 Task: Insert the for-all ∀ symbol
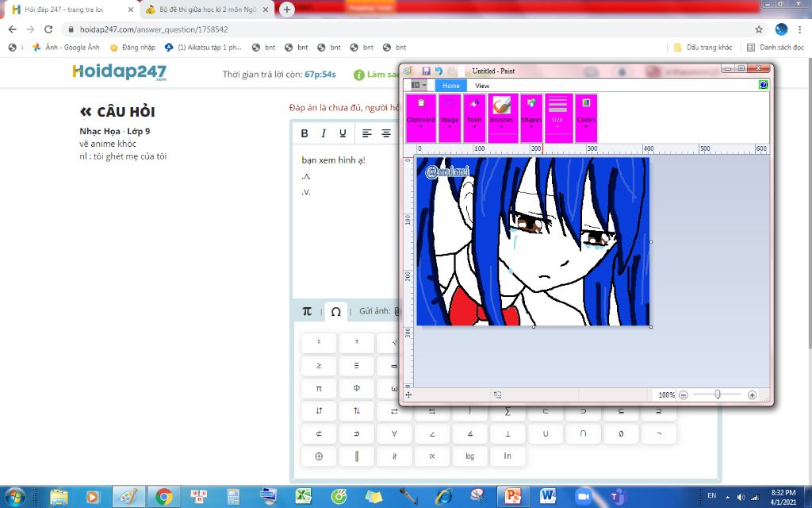[x=394, y=433]
